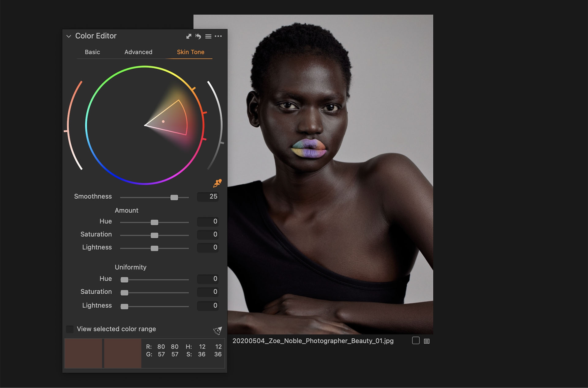588x388 pixels.
Task: Switch to the Basic tab
Action: tap(92, 52)
